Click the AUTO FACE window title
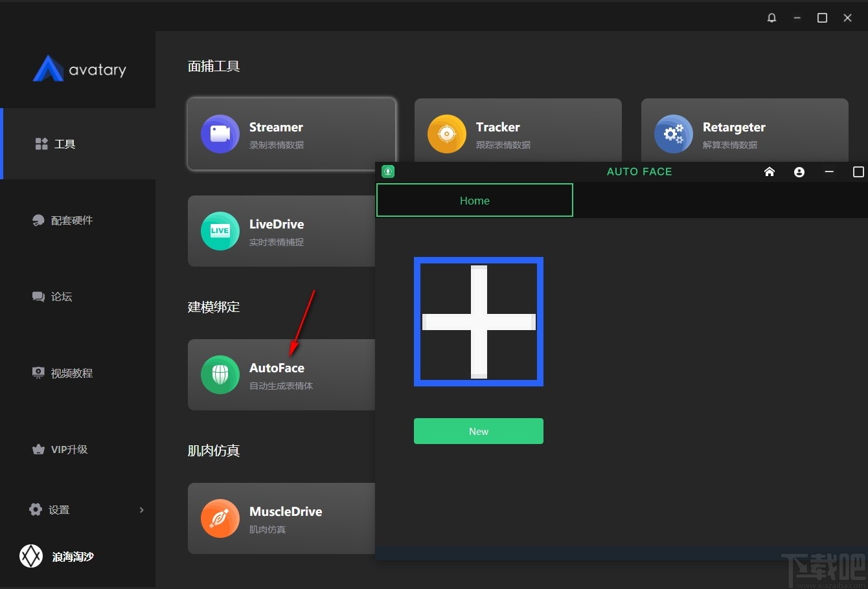 tap(639, 172)
